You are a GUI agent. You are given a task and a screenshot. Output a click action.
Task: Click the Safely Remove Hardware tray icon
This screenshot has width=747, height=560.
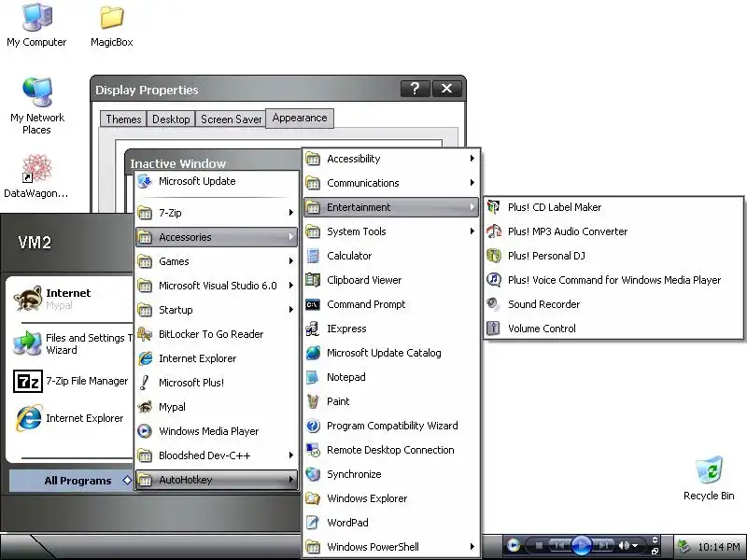(x=684, y=547)
